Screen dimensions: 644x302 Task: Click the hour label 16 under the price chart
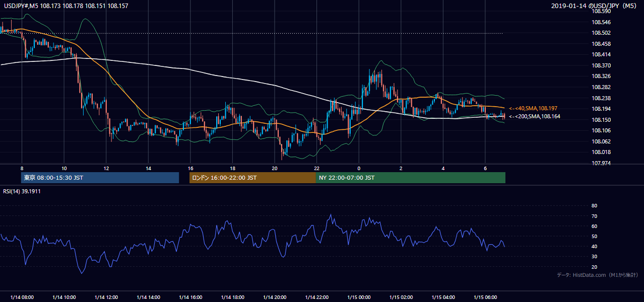190,169
